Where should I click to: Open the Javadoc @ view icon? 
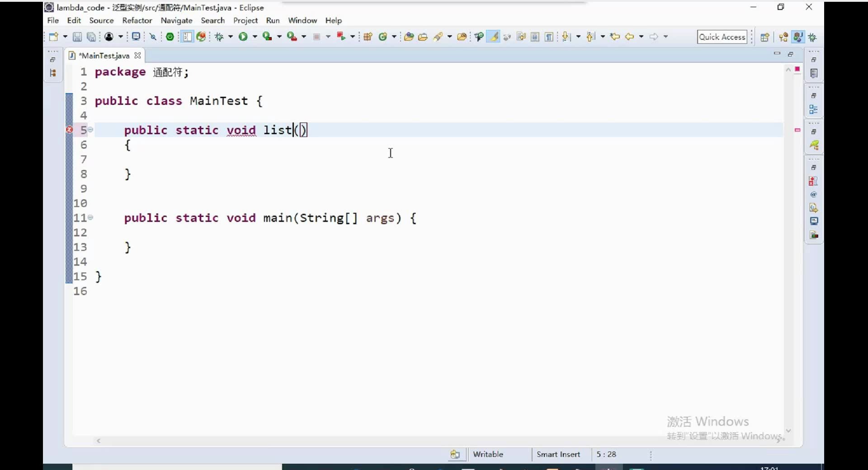click(814, 194)
